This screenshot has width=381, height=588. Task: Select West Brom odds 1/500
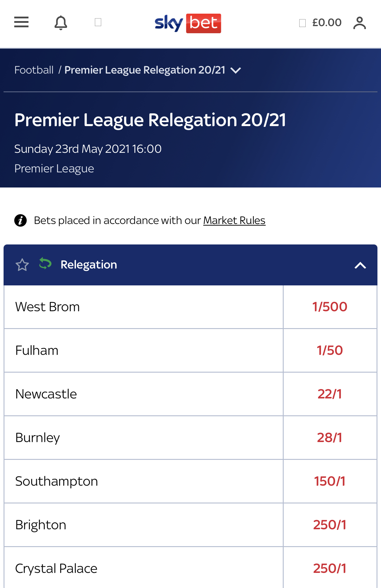[x=330, y=307]
